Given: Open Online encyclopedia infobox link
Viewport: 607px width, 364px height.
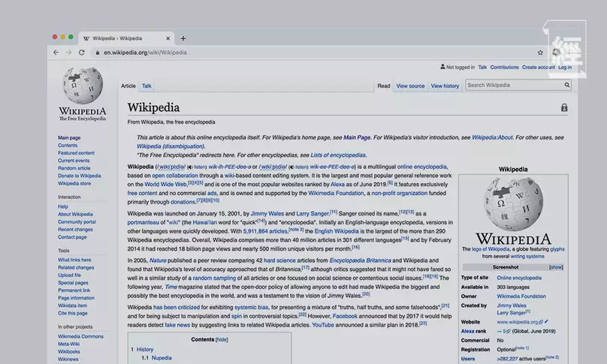Looking at the screenshot, I should tap(519, 278).
